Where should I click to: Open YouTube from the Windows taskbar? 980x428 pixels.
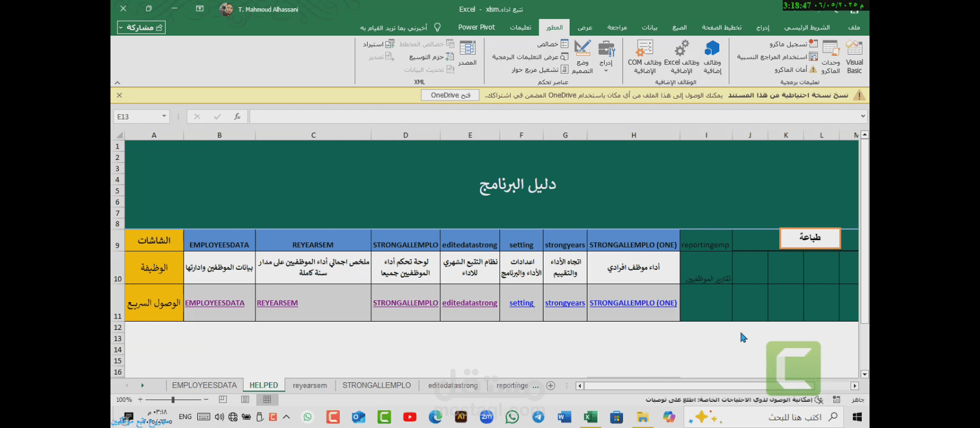pyautogui.click(x=410, y=417)
